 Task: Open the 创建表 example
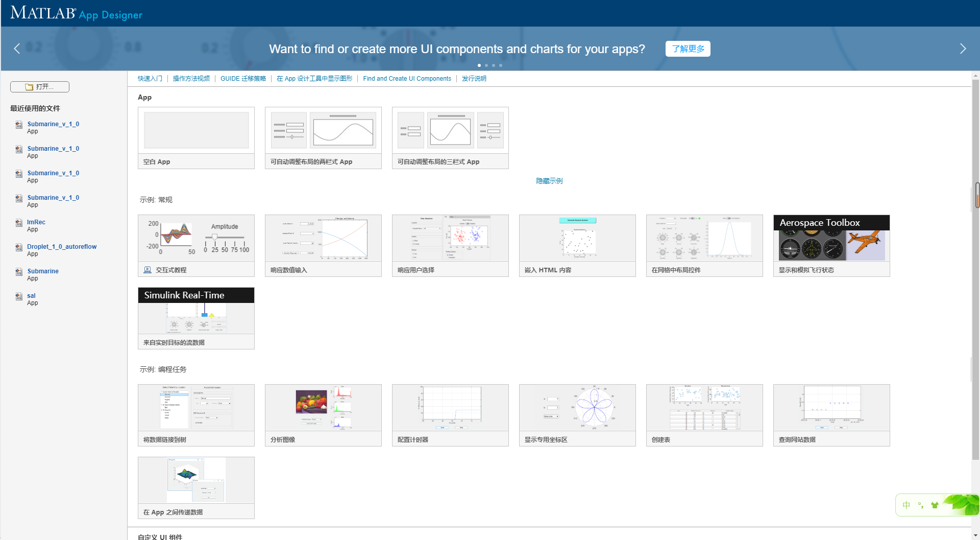click(704, 415)
